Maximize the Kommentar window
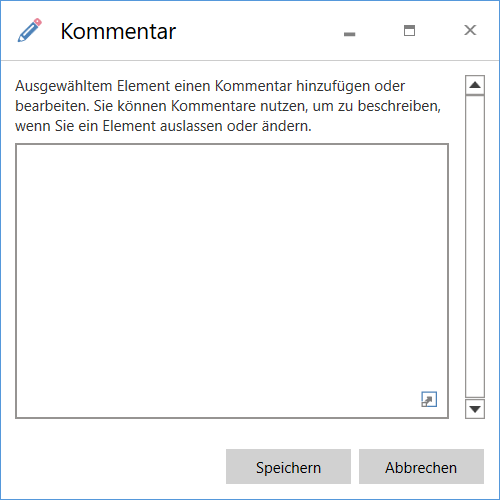This screenshot has width=500, height=500. [409, 30]
